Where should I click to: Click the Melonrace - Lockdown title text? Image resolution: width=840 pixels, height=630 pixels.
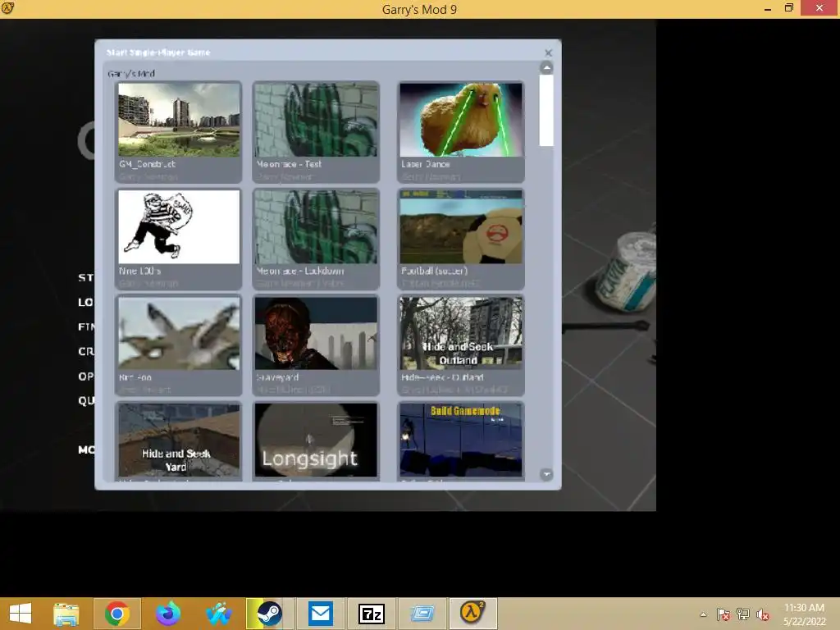coord(300,271)
